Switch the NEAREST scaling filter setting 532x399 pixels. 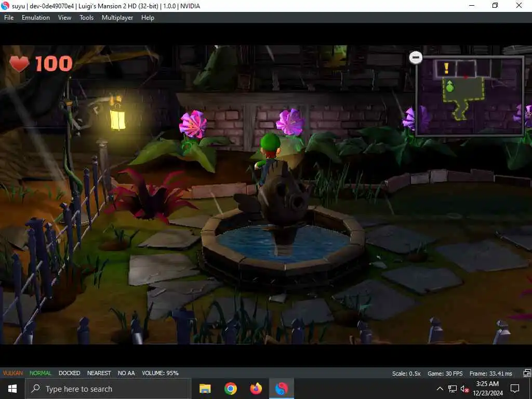99,373
